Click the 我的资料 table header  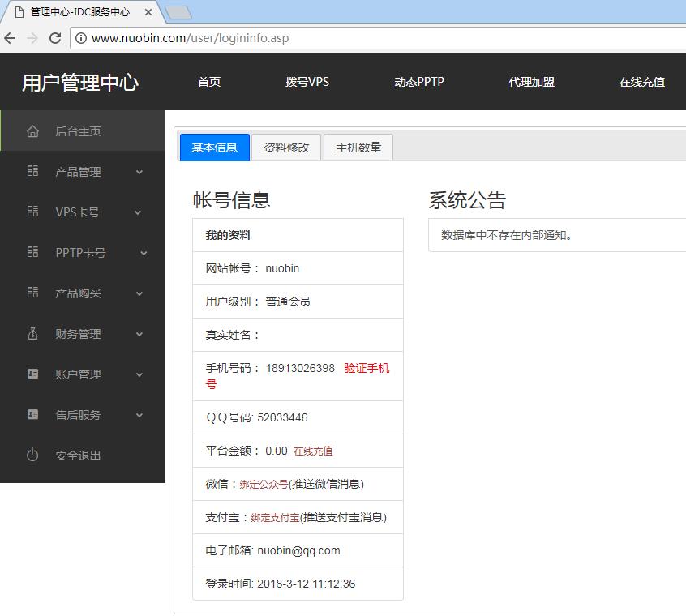coord(298,235)
